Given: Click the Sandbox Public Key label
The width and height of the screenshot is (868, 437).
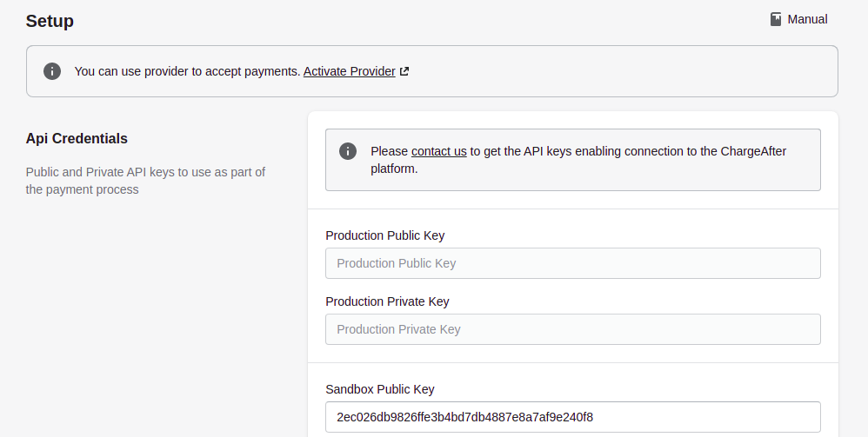Looking at the screenshot, I should coord(379,389).
